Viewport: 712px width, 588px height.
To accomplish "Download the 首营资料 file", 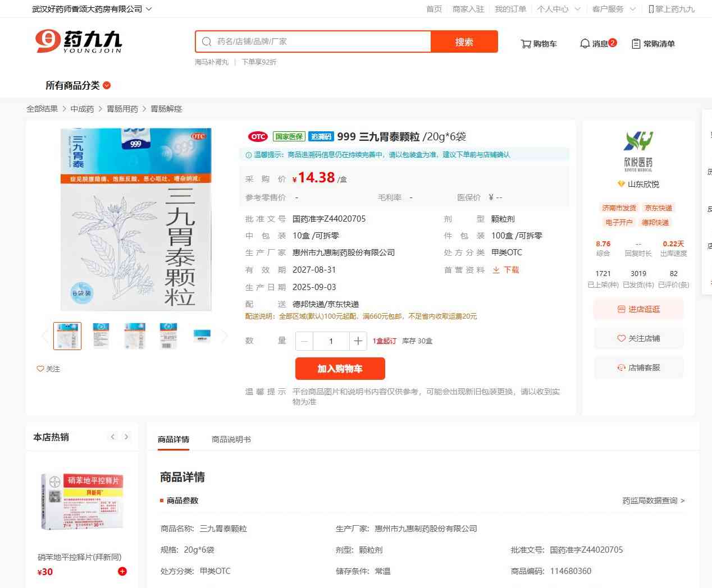I will point(506,270).
